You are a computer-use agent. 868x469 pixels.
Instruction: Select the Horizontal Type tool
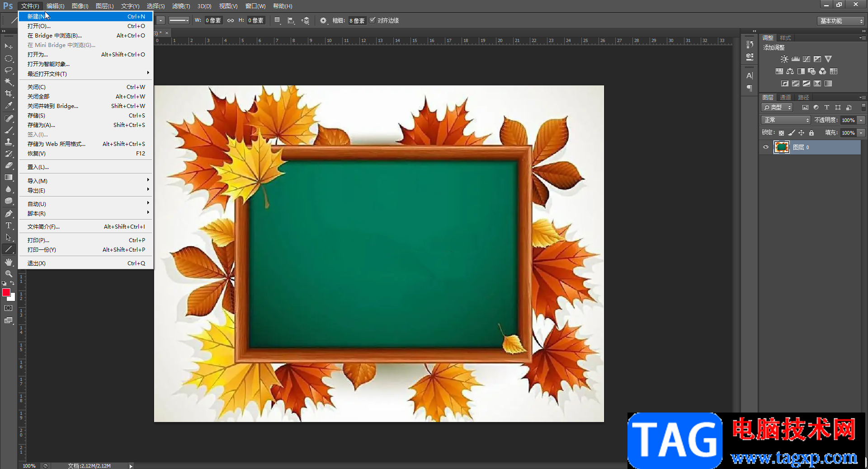click(9, 225)
